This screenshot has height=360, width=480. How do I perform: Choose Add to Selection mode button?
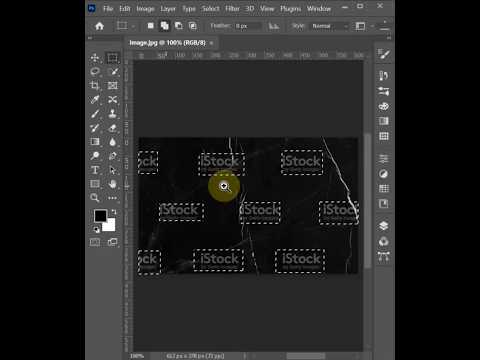click(165, 26)
